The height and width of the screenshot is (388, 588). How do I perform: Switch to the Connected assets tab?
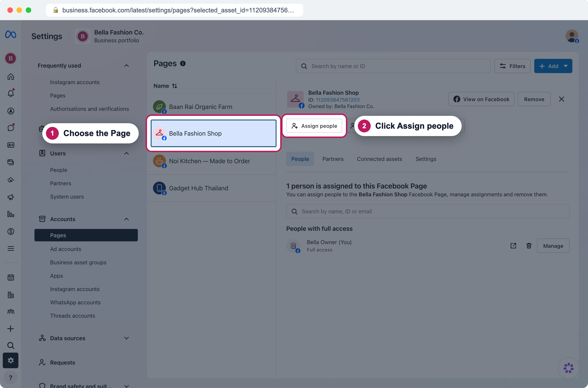tap(379, 159)
